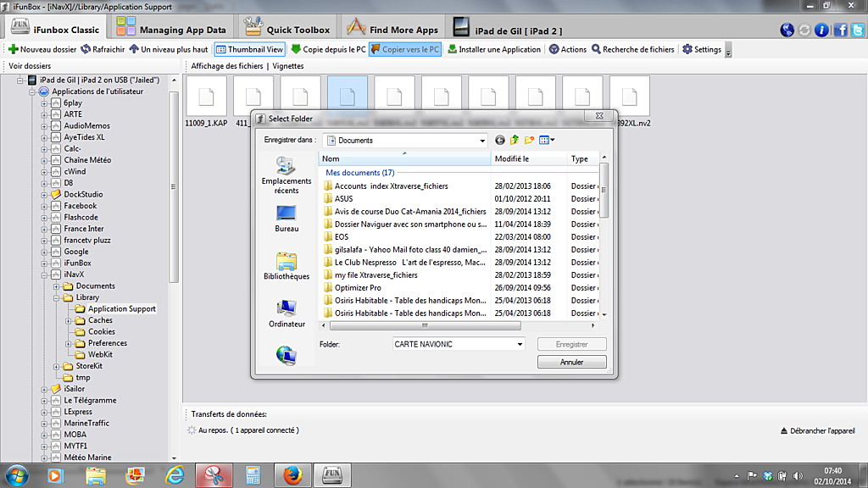Open the Actions menu

[x=567, y=49]
